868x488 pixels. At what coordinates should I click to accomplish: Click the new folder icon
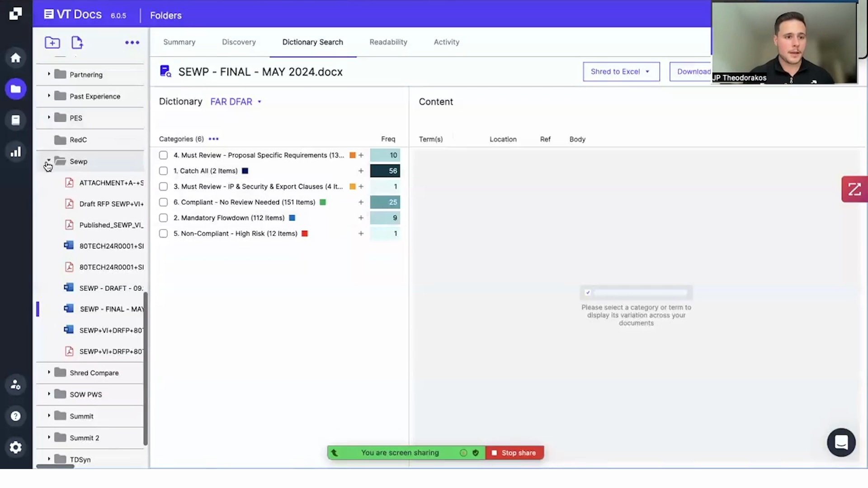click(x=52, y=42)
